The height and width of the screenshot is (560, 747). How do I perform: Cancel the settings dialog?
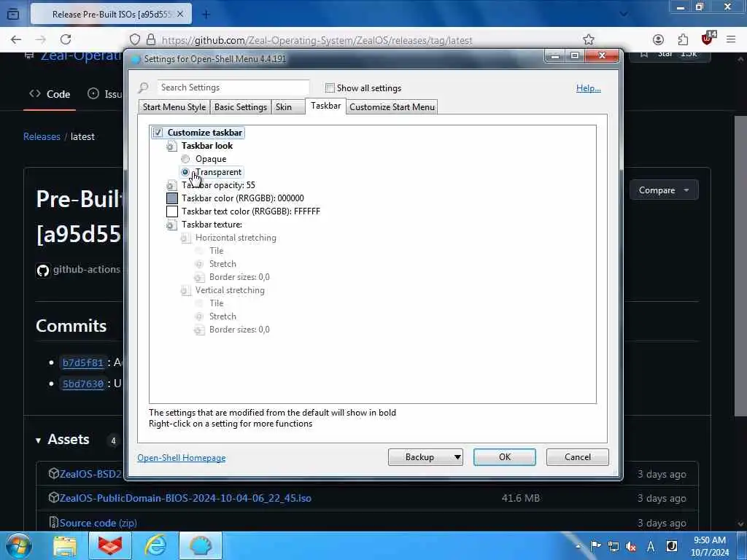coord(578,457)
